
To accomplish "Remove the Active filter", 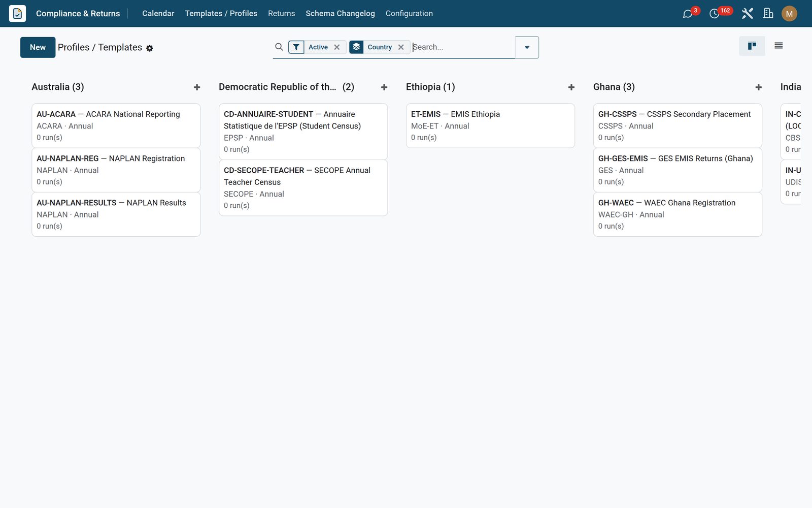I will tap(337, 47).
